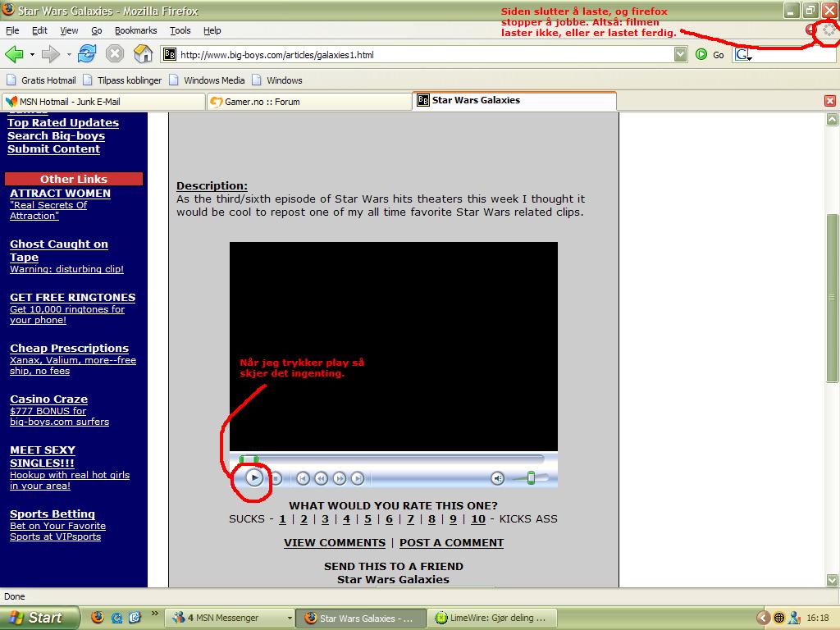This screenshot has height=630, width=840.
Task: Click VIEW COMMENTS link
Action: (335, 543)
